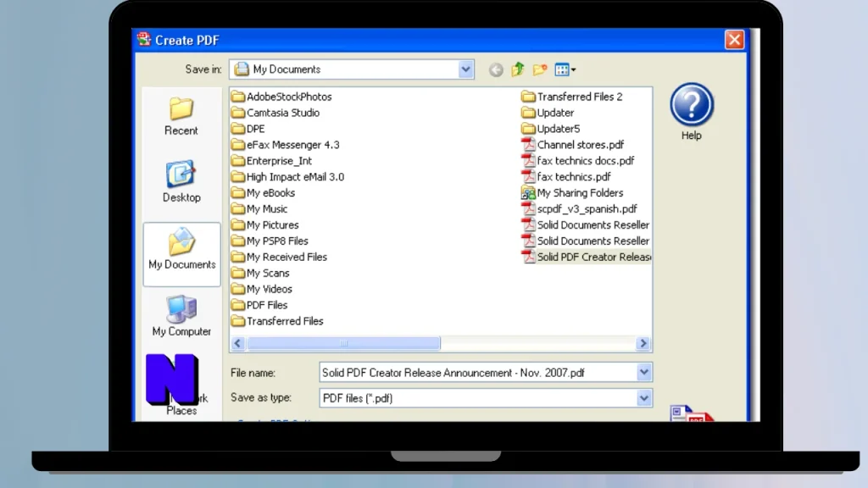Select the High Impact eMail 3.0 folder
This screenshot has width=868, height=488.
pyautogui.click(x=288, y=177)
